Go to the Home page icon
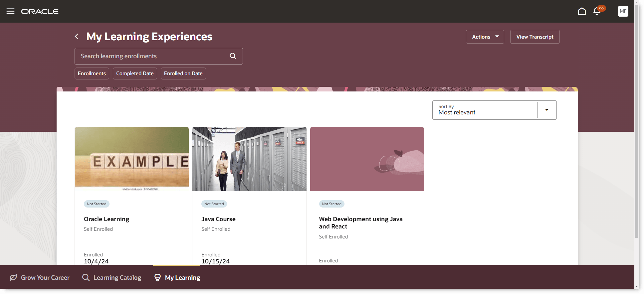Screen dimensions: 644x294 [582, 11]
